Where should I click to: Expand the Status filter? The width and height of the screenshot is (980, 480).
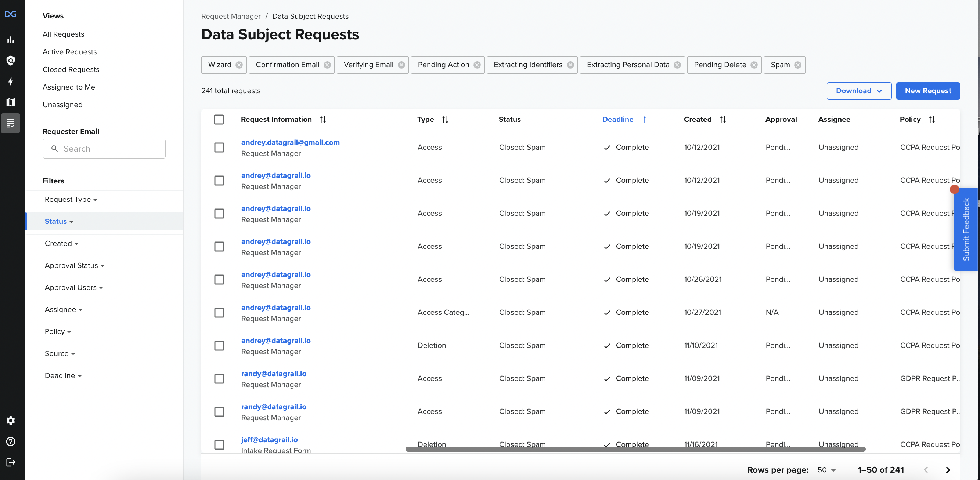[59, 222]
